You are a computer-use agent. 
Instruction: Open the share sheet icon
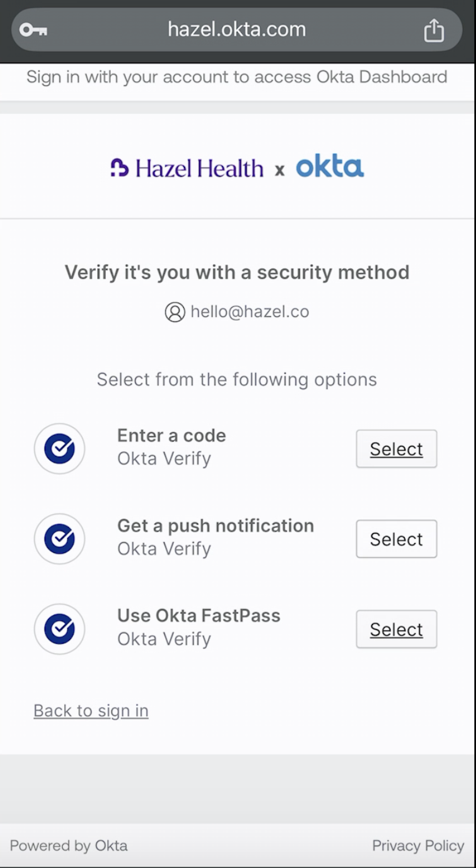[434, 30]
